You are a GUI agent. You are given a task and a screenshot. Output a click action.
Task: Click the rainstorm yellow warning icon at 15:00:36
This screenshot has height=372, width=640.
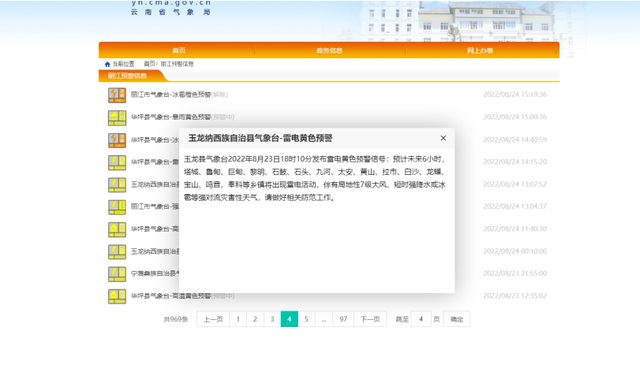click(117, 118)
